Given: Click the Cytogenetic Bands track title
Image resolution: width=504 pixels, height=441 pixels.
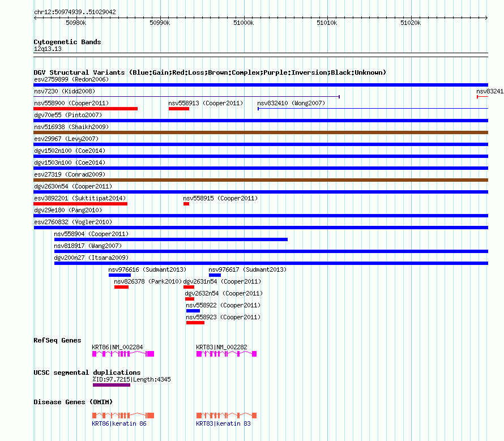Looking at the screenshot, I should (x=67, y=42).
